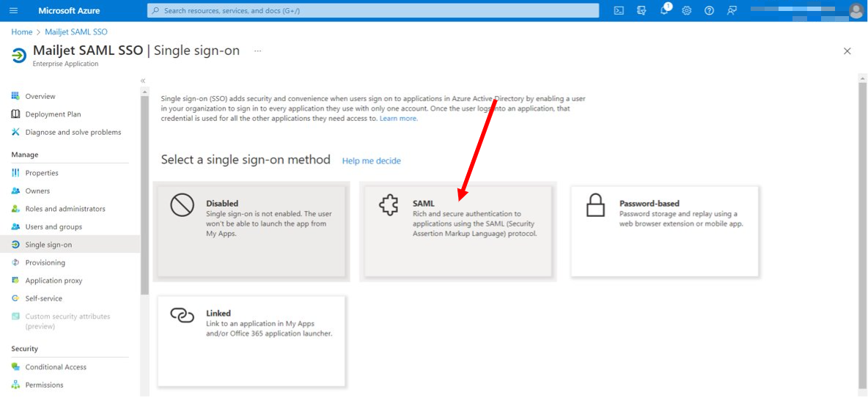Click Mailjet SAML SSO breadcrumb link

click(76, 32)
